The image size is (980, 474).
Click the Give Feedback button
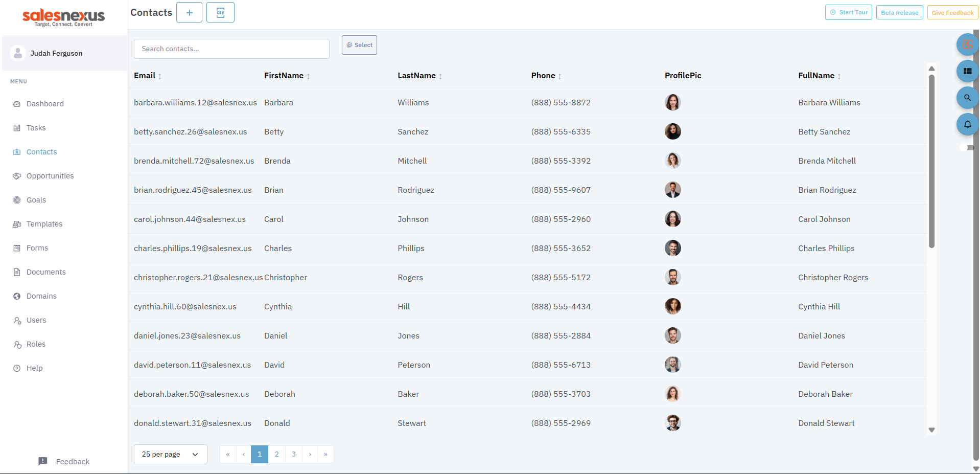pyautogui.click(x=952, y=13)
